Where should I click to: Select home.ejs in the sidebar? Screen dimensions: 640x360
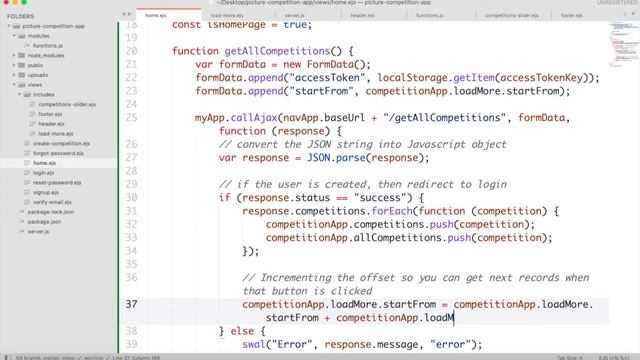(x=44, y=163)
